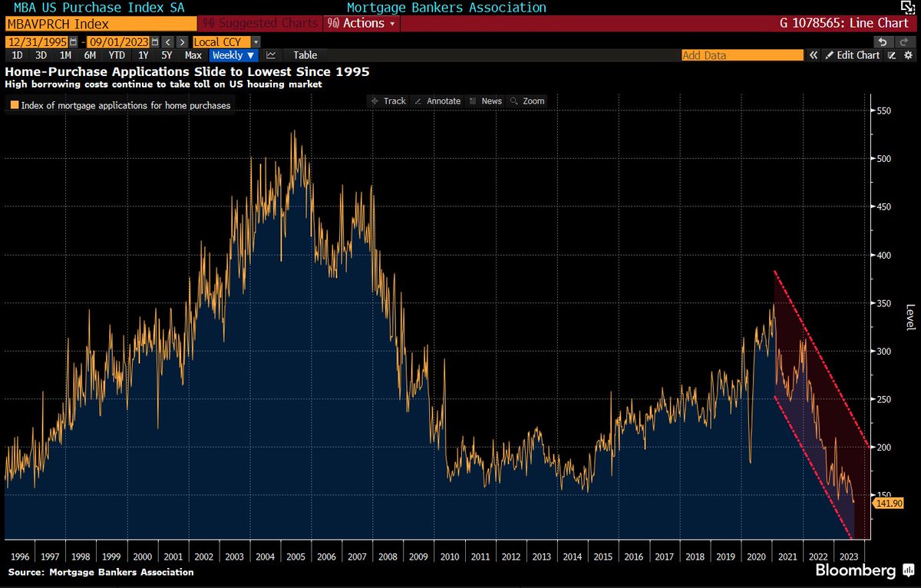This screenshot has width=921, height=588.
Task: Open chart News panel
Action: [485, 101]
